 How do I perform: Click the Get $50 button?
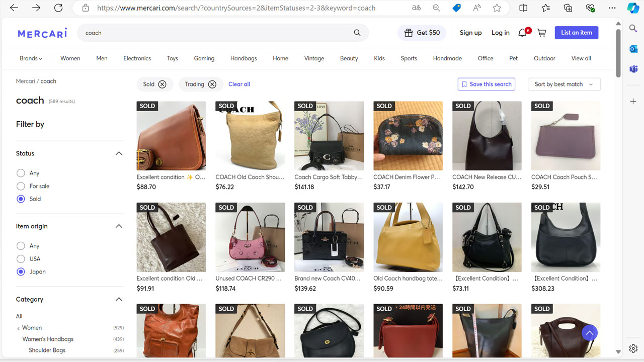[x=422, y=33]
